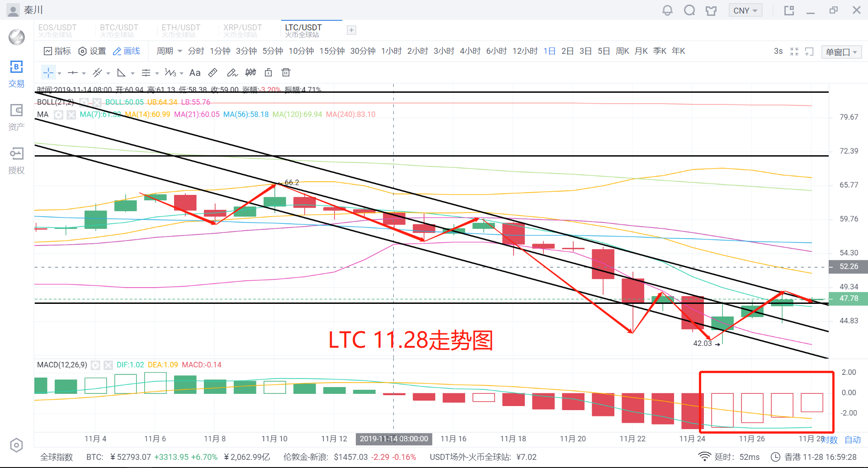Select the 1日 daily period
Image resolution: width=868 pixels, height=468 pixels.
(x=549, y=51)
